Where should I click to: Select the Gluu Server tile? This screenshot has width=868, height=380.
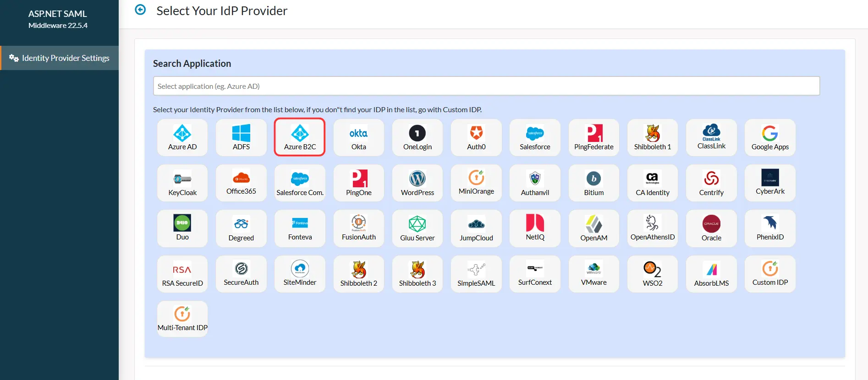pyautogui.click(x=418, y=228)
